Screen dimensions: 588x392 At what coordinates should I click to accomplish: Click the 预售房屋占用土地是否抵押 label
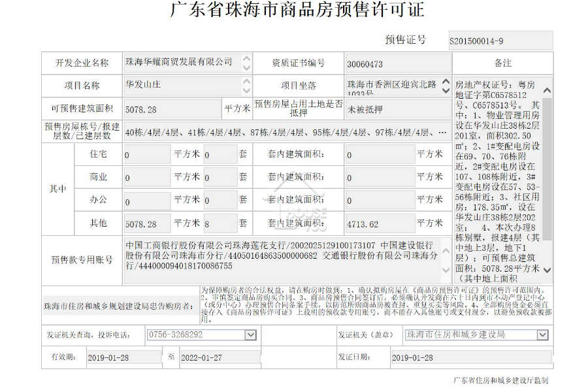(x=299, y=108)
